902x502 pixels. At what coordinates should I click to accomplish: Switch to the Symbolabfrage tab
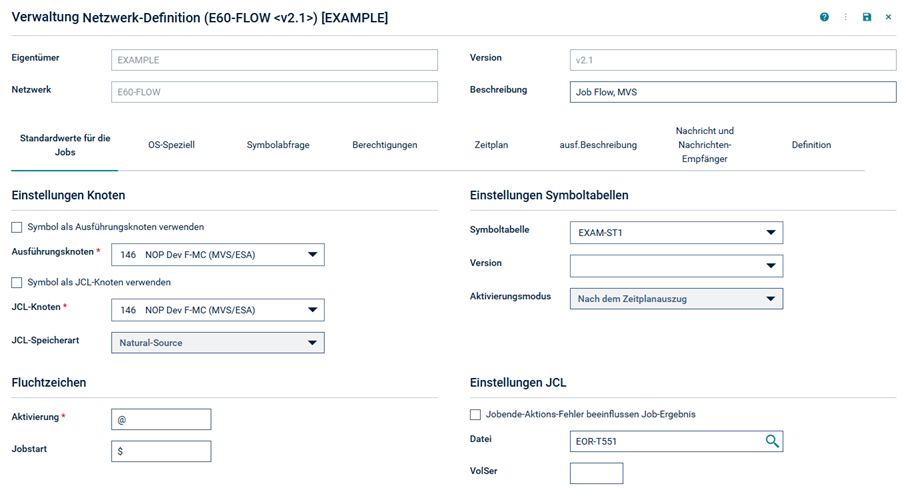[278, 145]
